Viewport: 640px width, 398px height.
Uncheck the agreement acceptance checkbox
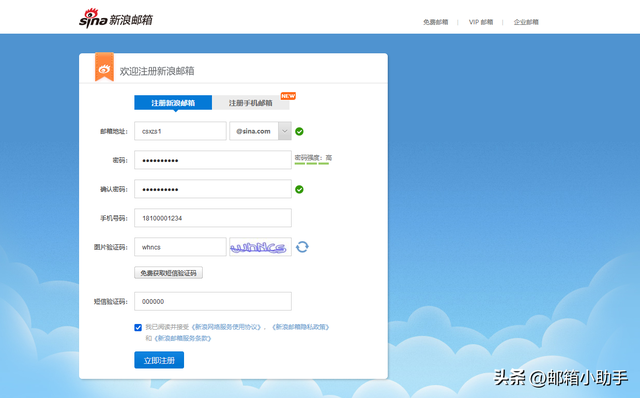(138, 327)
